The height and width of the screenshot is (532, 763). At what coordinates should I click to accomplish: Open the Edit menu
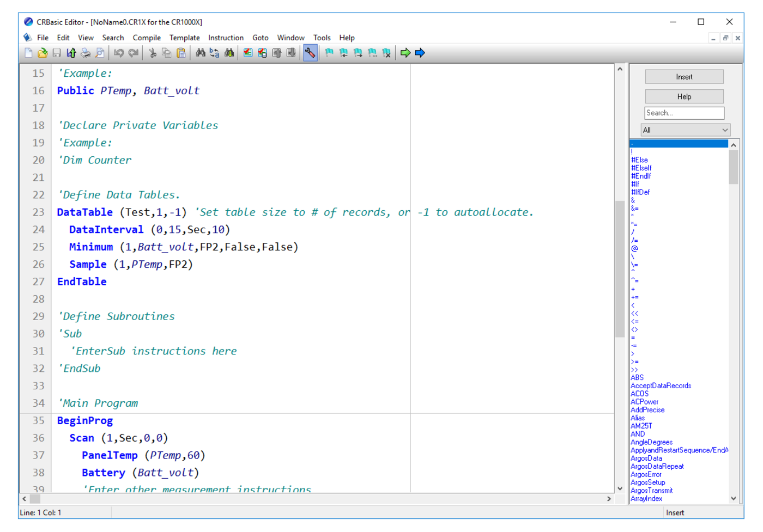click(x=63, y=38)
